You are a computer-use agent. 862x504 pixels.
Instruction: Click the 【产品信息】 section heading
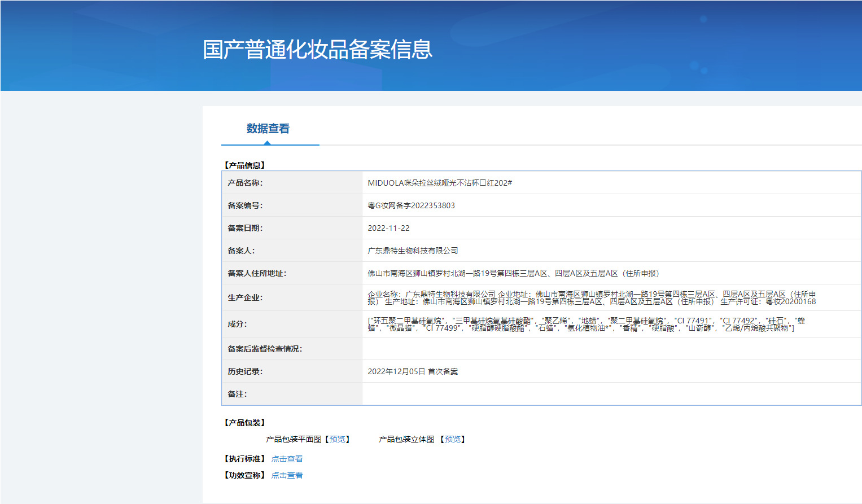244,165
